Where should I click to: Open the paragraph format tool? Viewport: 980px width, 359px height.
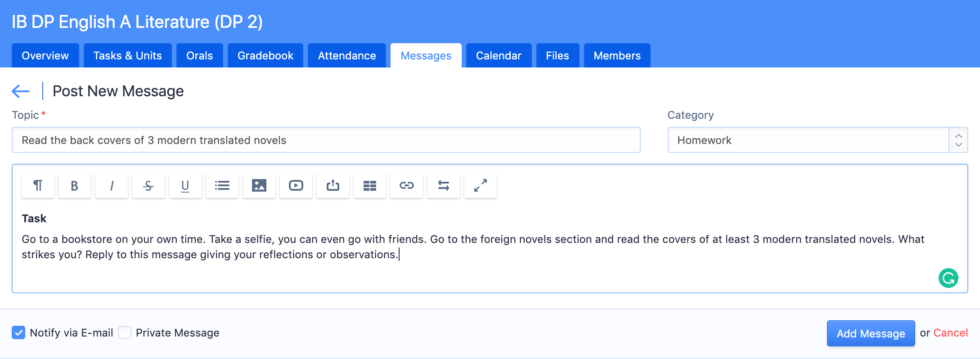38,185
